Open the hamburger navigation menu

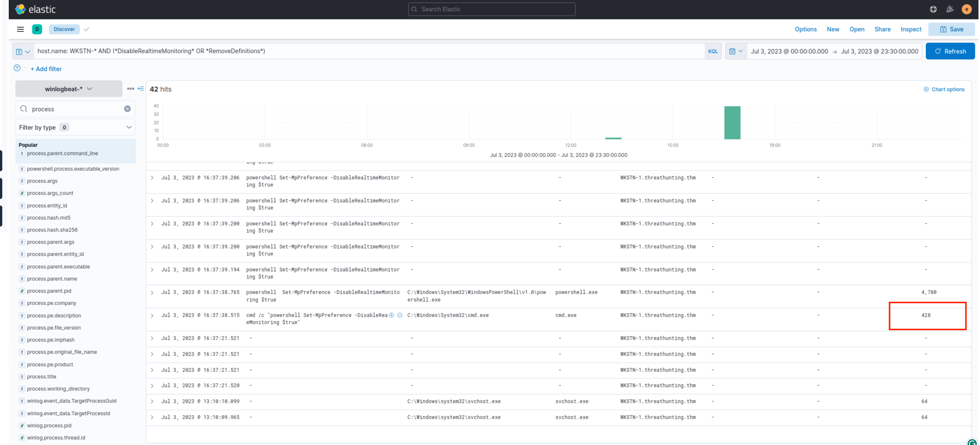coord(21,29)
